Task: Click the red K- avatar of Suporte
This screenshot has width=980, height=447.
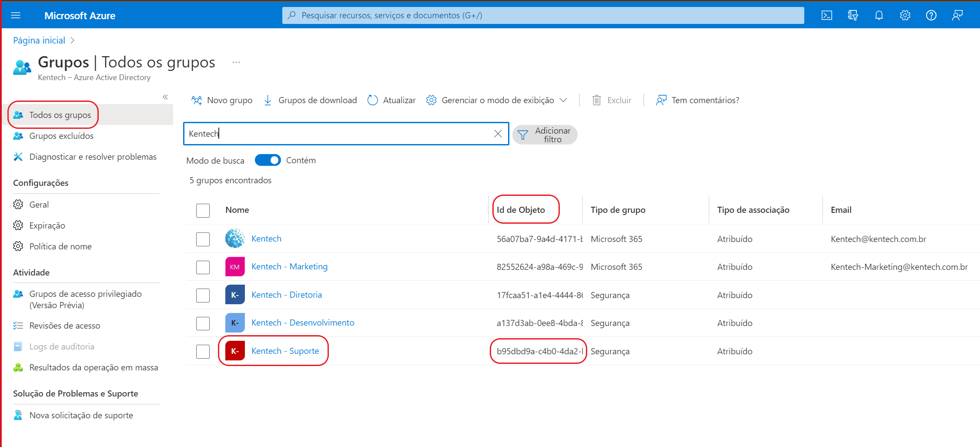Action: [235, 351]
